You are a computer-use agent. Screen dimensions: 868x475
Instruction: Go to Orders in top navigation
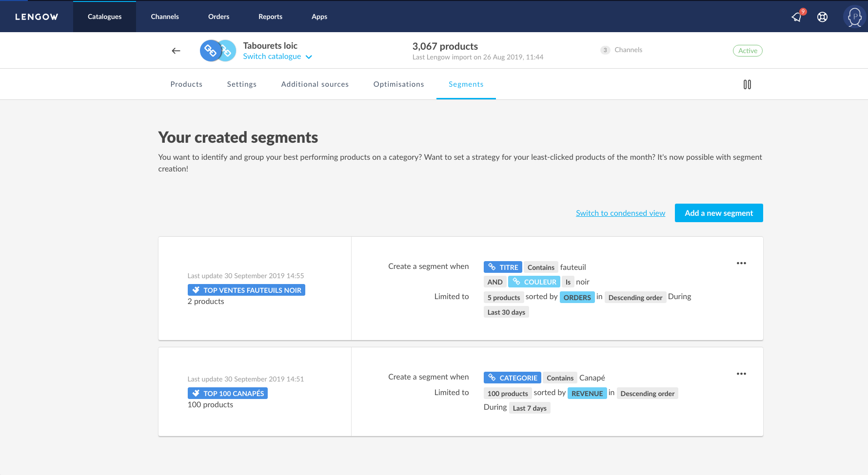(x=218, y=17)
